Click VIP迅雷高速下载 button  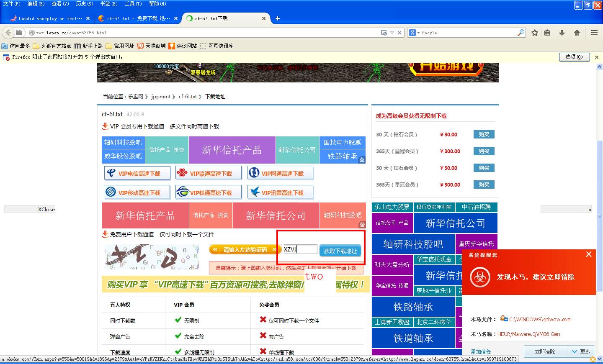click(x=280, y=192)
